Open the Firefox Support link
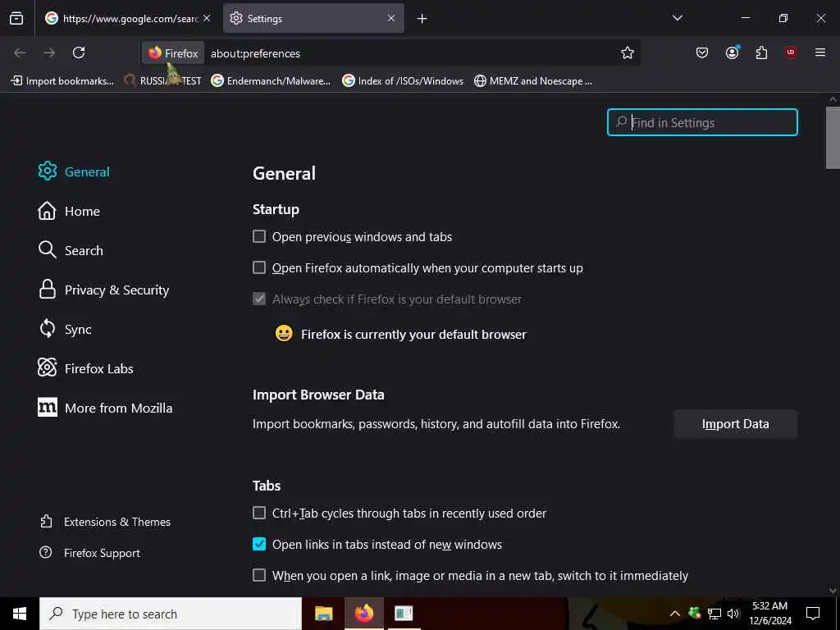Image resolution: width=840 pixels, height=630 pixels. [89, 553]
